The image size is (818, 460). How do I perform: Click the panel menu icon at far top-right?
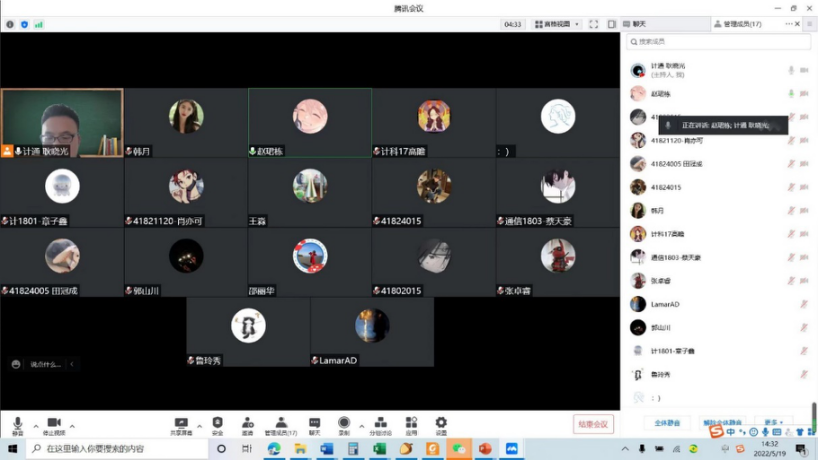click(x=810, y=24)
